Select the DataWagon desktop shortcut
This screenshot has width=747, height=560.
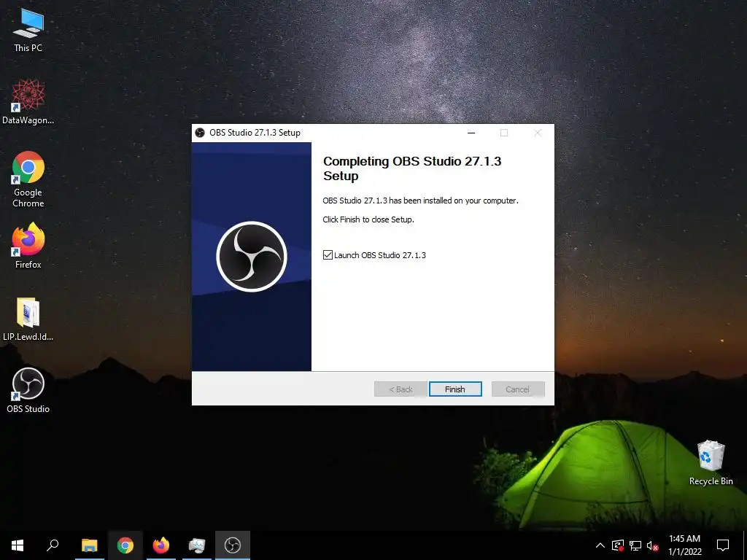pos(28,102)
